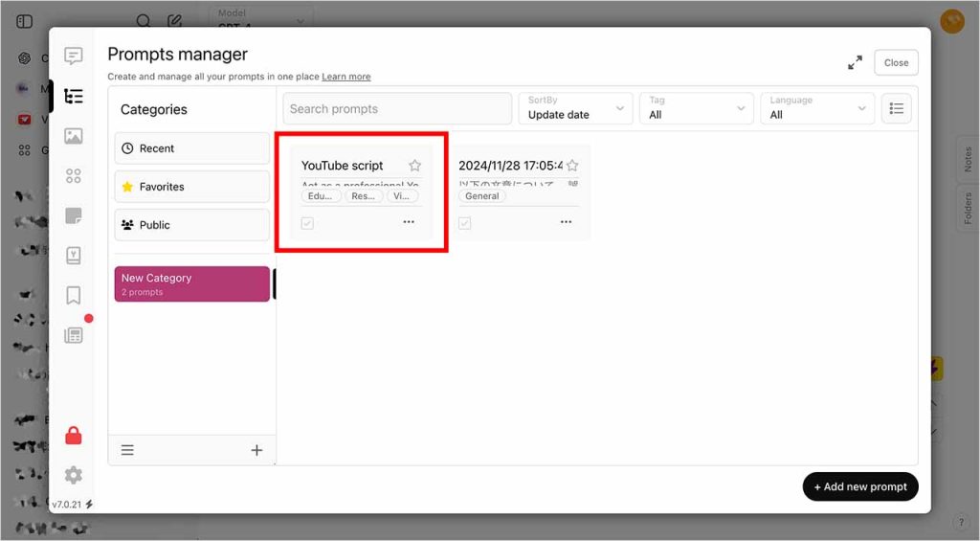
Task: Click the red lock icon
Action: coord(74,437)
